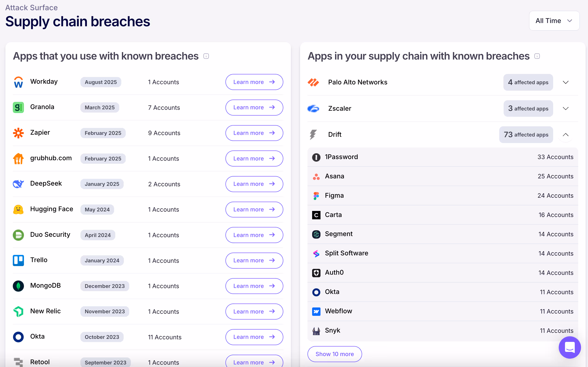The width and height of the screenshot is (588, 367).
Task: Expand the Zscaler affected apps chevron
Action: (565, 109)
